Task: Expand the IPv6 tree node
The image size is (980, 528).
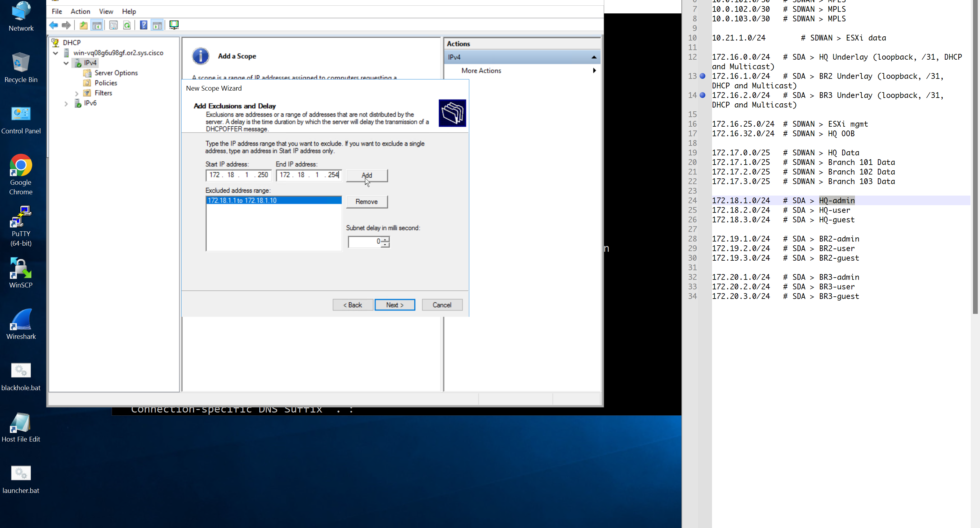Action: click(x=66, y=103)
